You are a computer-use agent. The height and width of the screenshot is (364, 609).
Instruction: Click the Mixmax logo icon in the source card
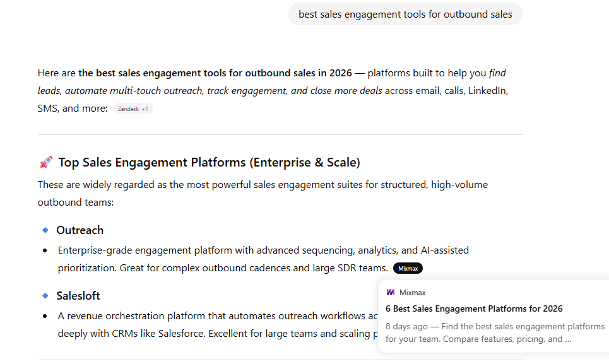(x=391, y=292)
